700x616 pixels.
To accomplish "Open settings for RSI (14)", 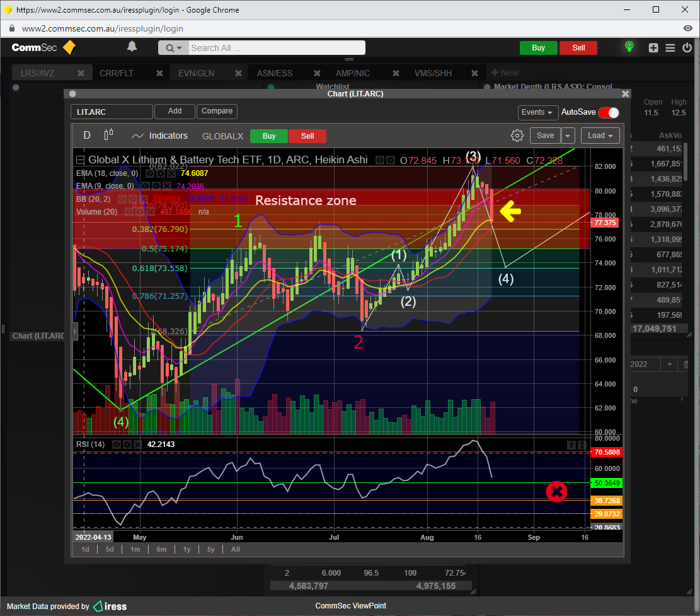I will point(127,445).
